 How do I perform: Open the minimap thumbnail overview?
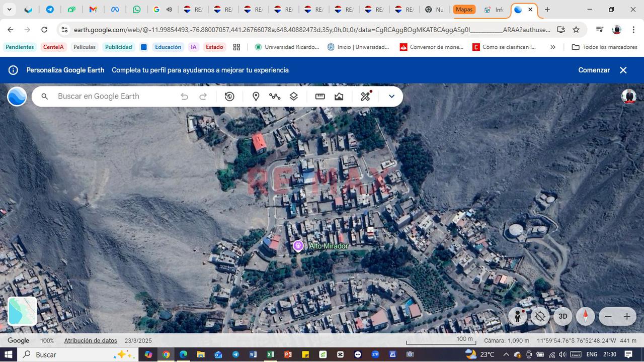22,311
